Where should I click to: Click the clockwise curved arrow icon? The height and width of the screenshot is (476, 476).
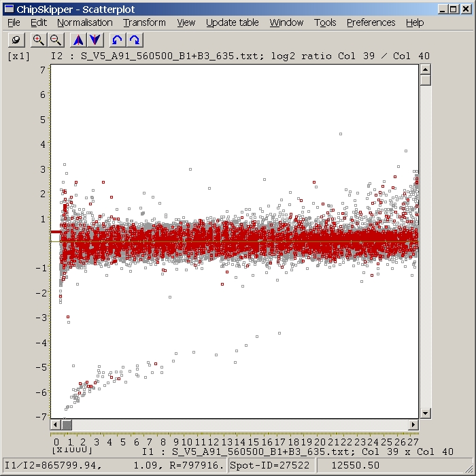135,40
